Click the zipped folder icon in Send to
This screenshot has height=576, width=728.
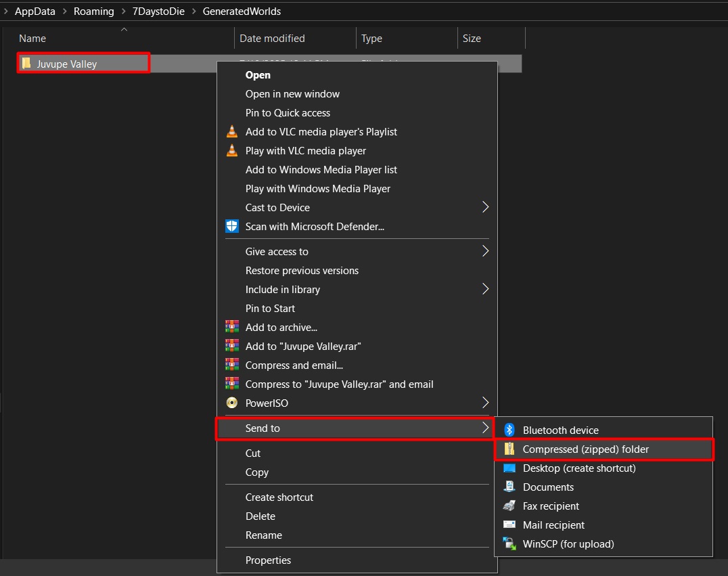click(510, 449)
